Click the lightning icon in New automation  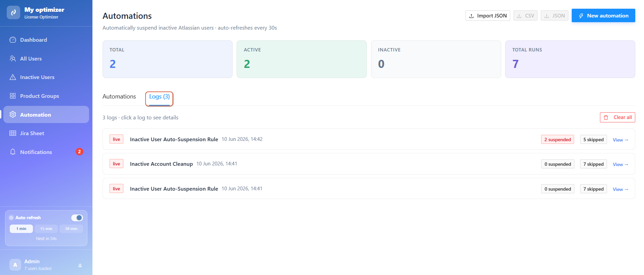coord(581,16)
